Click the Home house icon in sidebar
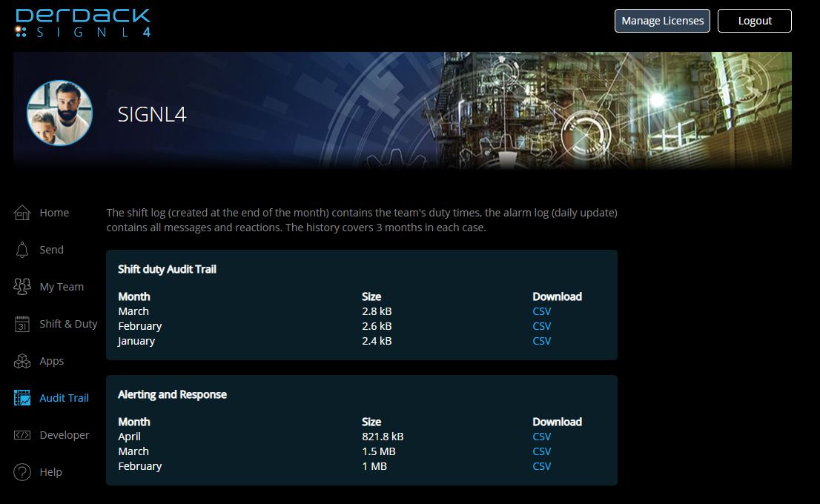Image resolution: width=820 pixels, height=504 pixels. tap(22, 213)
